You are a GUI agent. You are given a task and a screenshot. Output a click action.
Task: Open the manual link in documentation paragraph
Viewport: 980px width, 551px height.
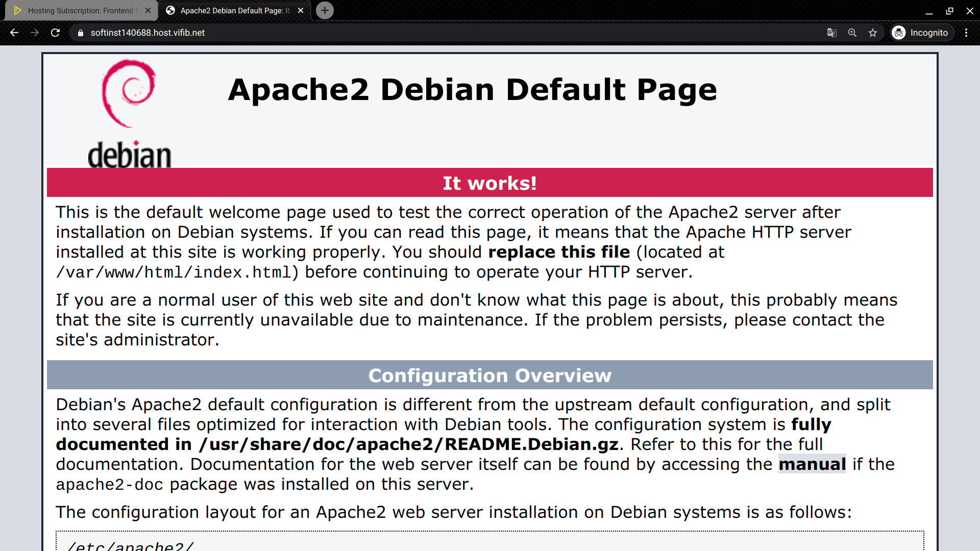coord(812,464)
